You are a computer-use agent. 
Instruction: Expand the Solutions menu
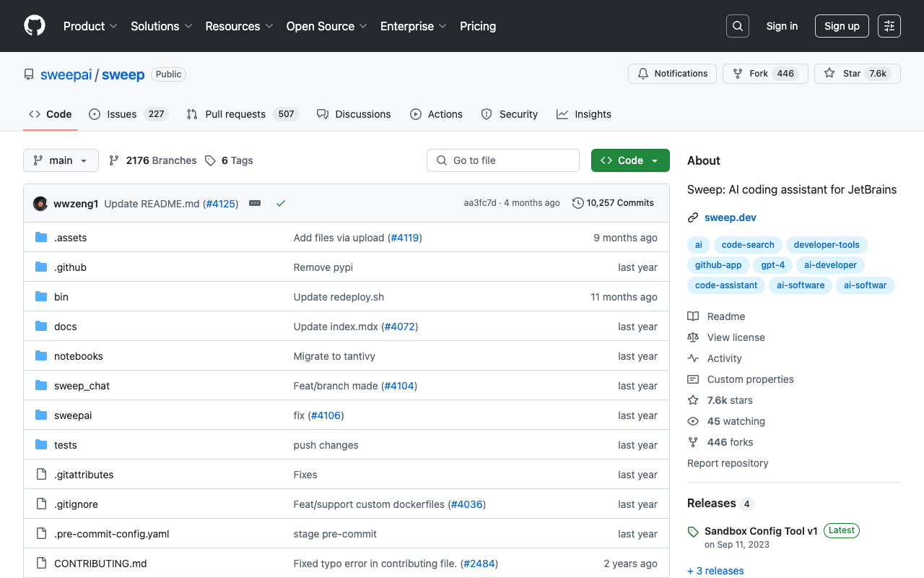tap(162, 26)
